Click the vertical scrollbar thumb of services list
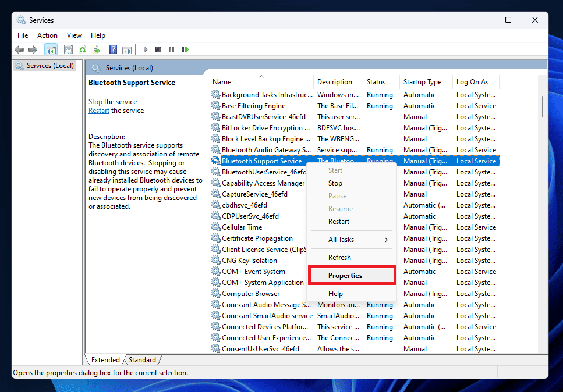 542,106
